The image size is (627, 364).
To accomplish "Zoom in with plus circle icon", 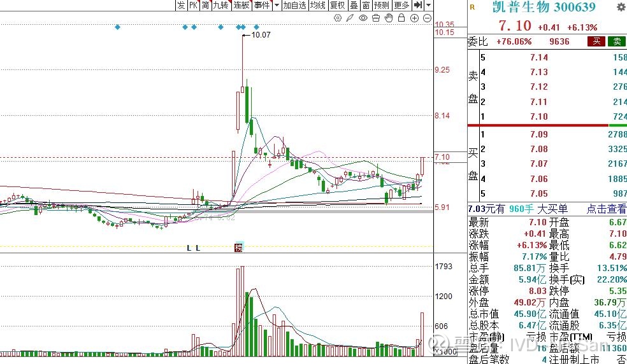I will click(x=414, y=18).
